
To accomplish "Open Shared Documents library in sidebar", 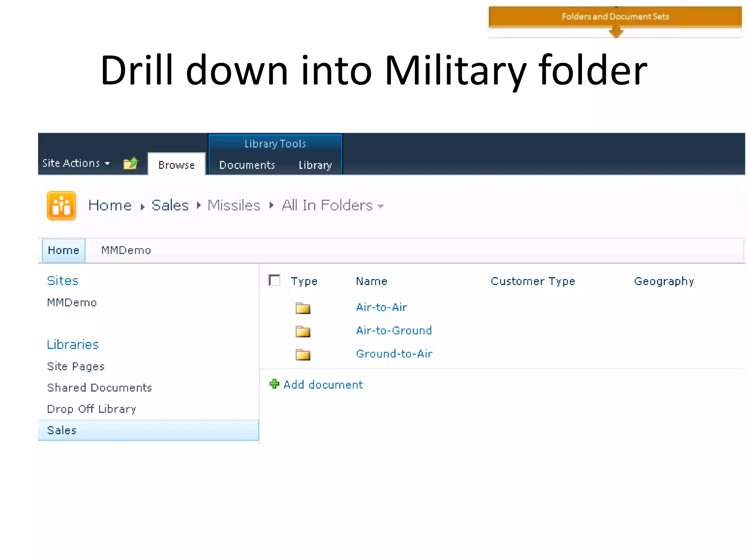I will 100,388.
